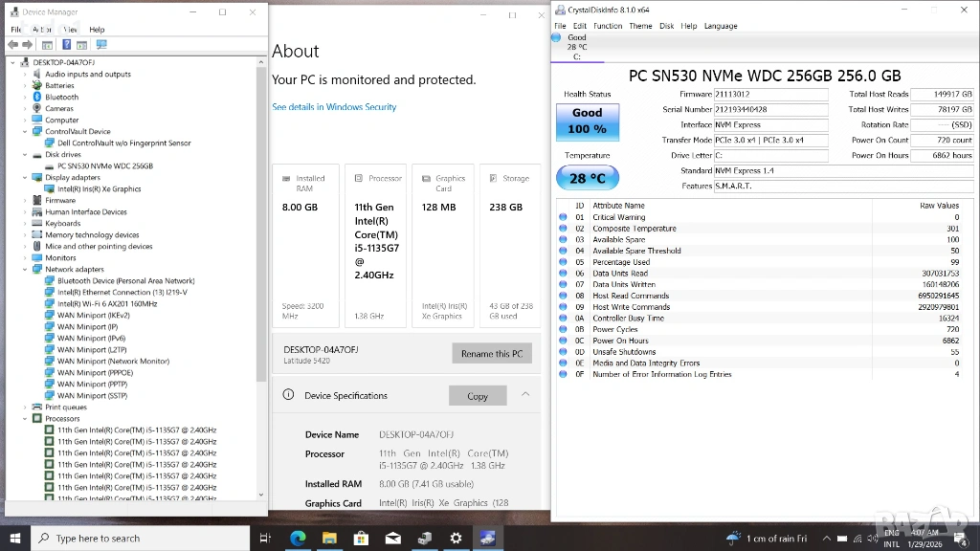Collapse the Device Specifications section chevron
Image resolution: width=980 pixels, height=551 pixels.
click(525, 394)
